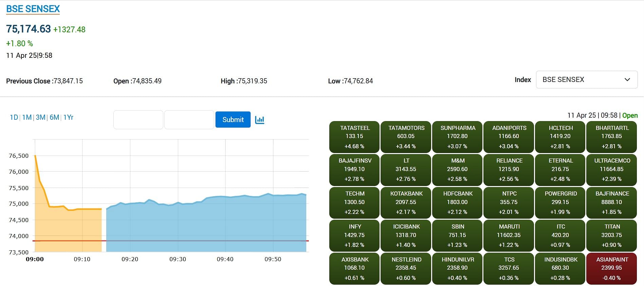Switch chart to 3M range

pyautogui.click(x=40, y=117)
